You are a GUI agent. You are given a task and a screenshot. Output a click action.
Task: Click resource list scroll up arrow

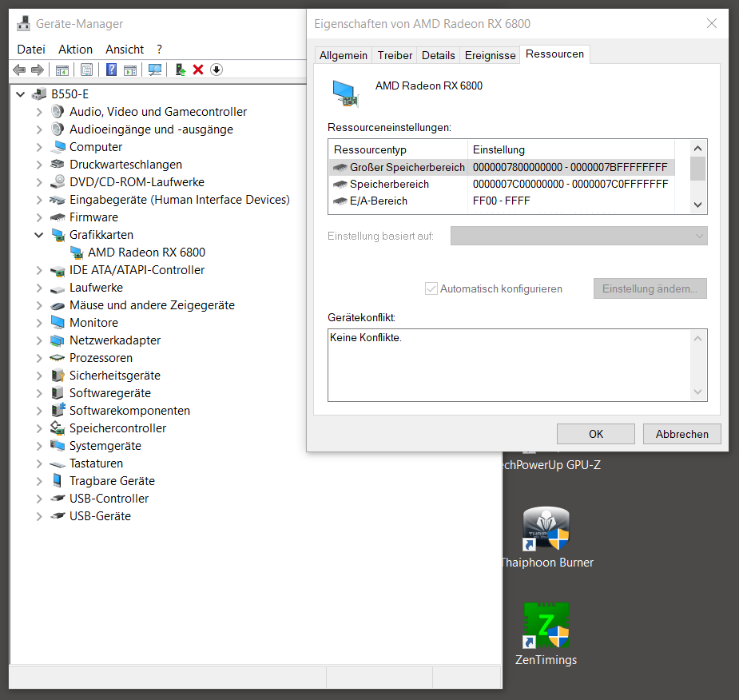pos(698,149)
